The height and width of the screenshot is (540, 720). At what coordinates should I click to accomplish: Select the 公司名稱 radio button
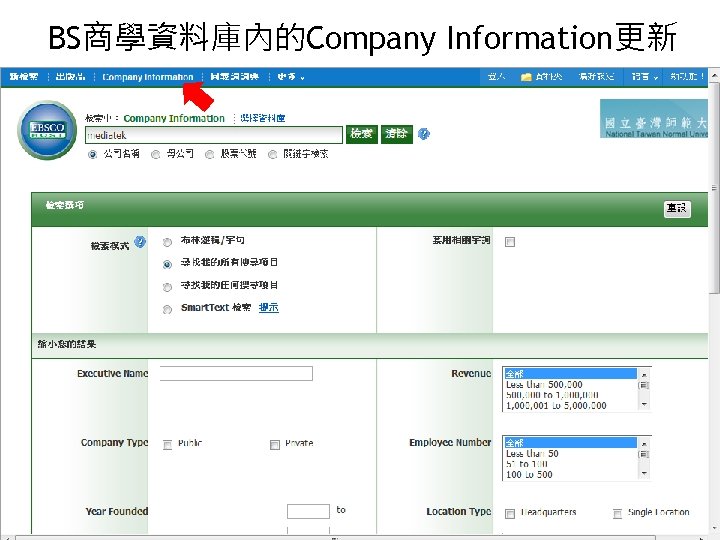pyautogui.click(x=92, y=155)
